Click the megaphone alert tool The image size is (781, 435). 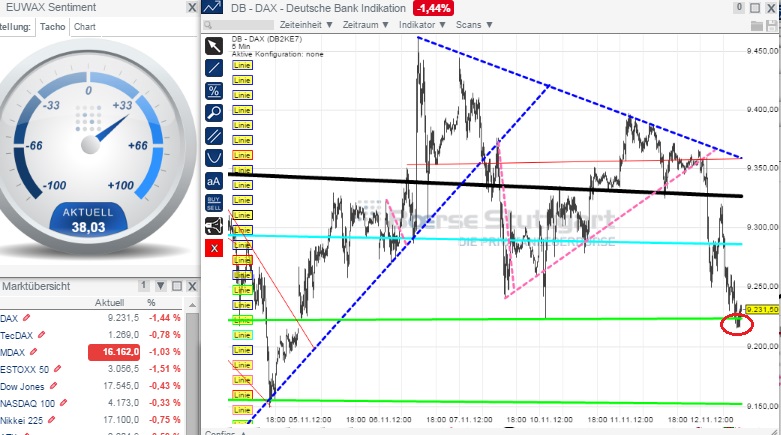click(x=214, y=226)
